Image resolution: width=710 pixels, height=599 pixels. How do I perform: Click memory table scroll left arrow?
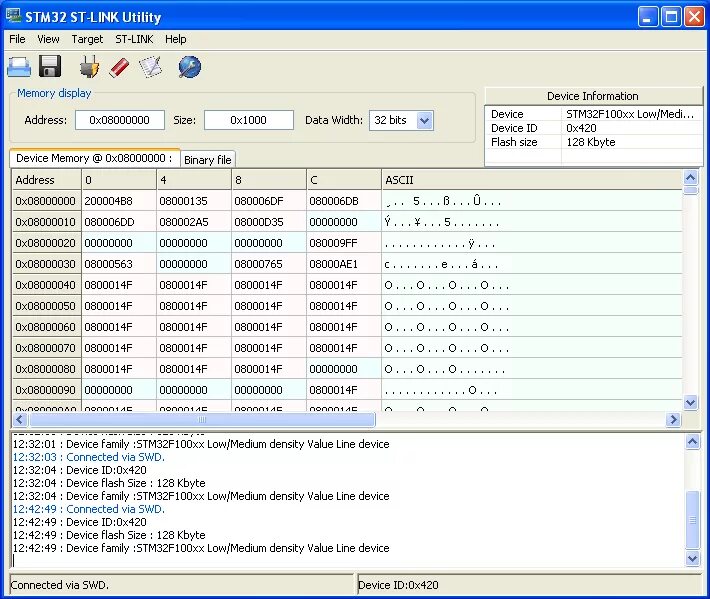19,420
